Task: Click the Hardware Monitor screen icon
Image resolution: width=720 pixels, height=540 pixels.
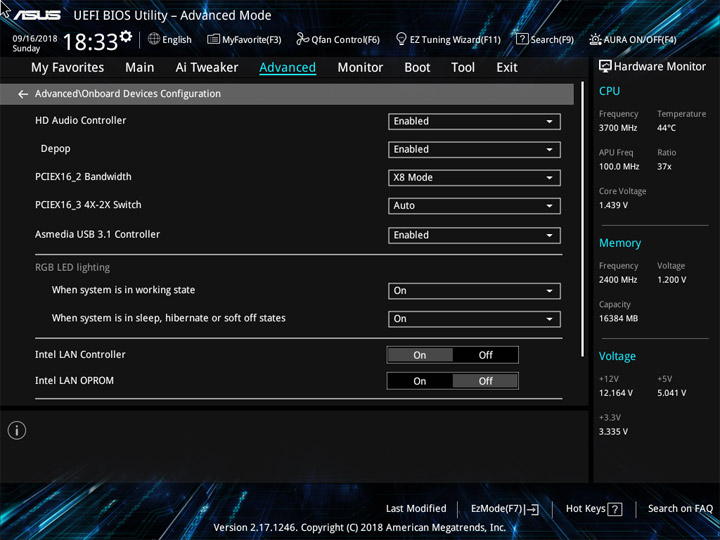Action: (x=605, y=67)
